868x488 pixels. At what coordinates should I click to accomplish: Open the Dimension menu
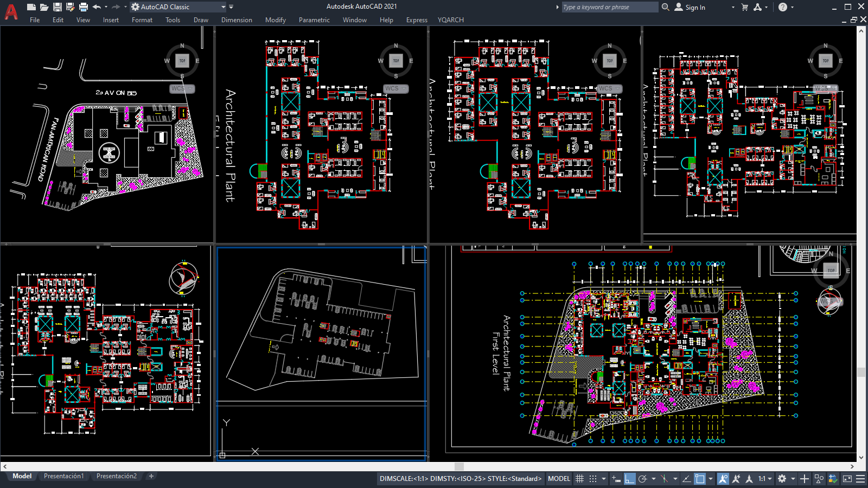pyautogui.click(x=237, y=20)
